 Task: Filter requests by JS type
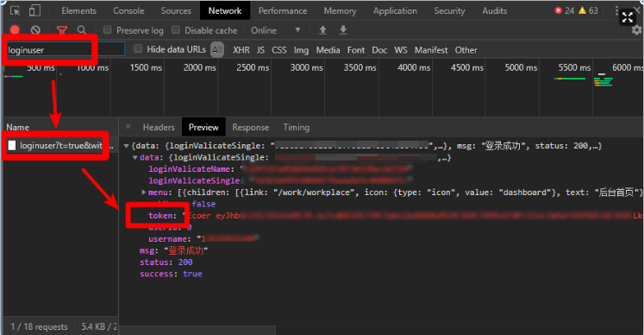pyautogui.click(x=261, y=50)
